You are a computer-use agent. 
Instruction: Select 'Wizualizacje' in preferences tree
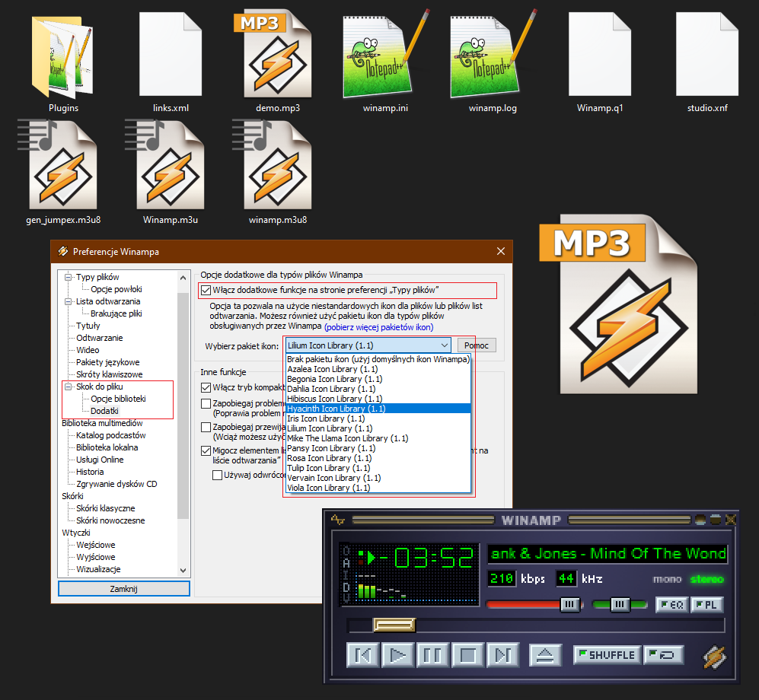point(98,569)
